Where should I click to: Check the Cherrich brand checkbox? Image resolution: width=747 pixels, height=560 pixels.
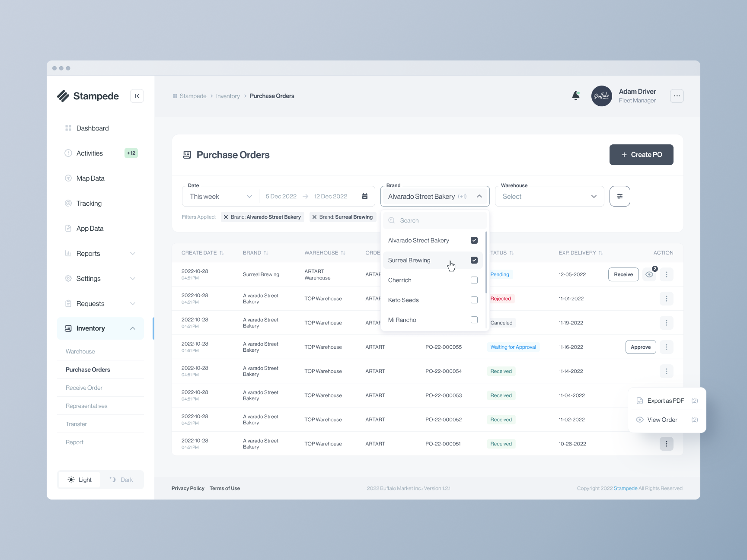click(474, 280)
